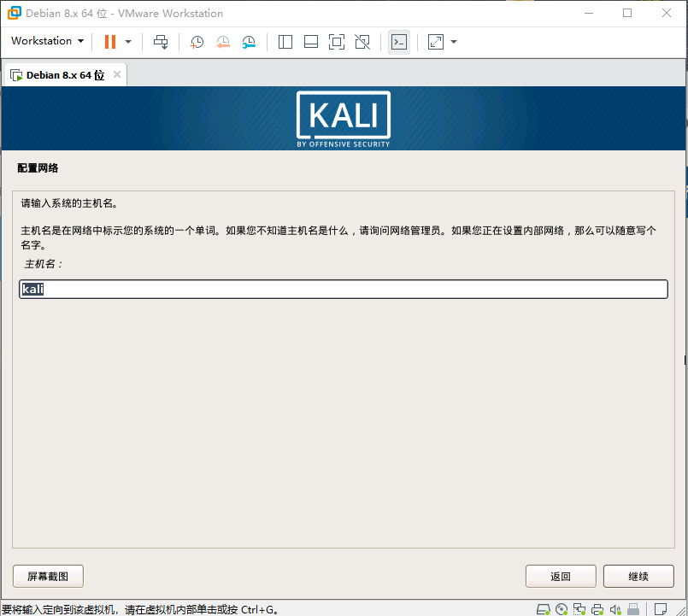
Task: Toggle the library sidebar view
Action: (285, 42)
